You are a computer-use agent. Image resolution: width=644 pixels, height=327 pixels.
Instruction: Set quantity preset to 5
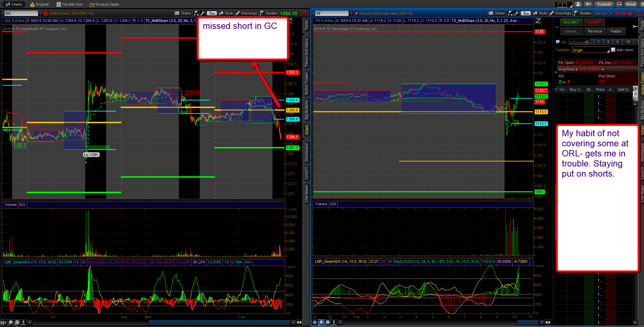[617, 42]
